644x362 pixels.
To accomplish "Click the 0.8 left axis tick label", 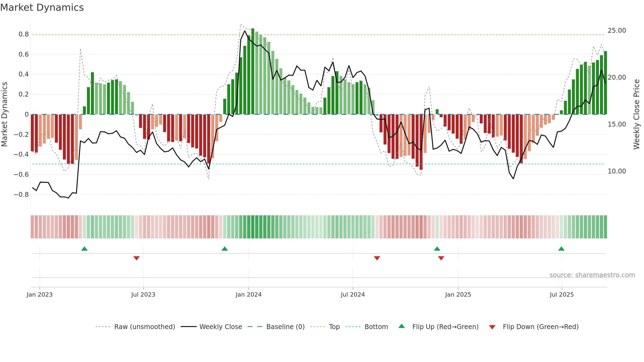I will (24, 34).
